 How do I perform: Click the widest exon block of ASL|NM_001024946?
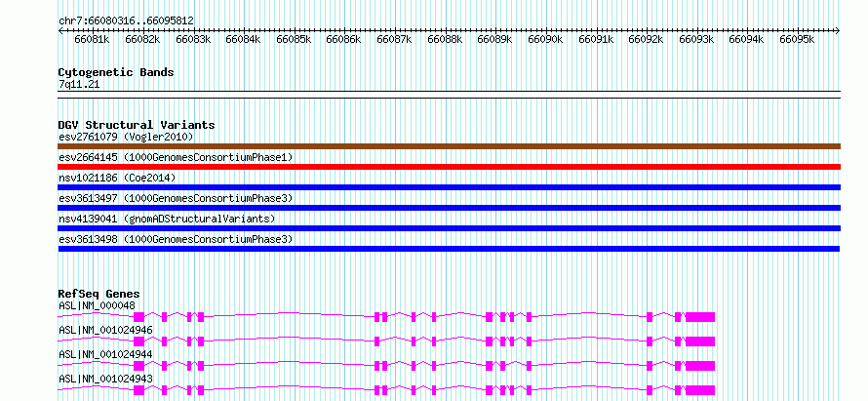tap(700, 341)
